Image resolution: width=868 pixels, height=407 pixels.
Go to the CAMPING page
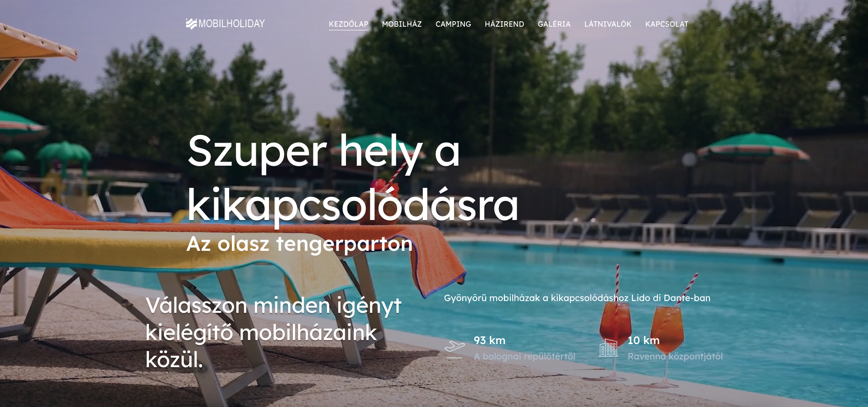tap(453, 24)
